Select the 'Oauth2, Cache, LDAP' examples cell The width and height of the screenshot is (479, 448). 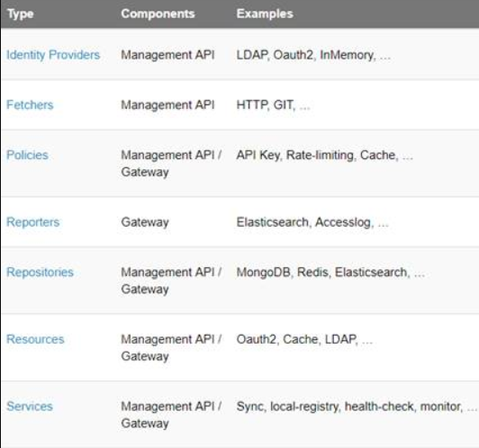[x=304, y=340]
